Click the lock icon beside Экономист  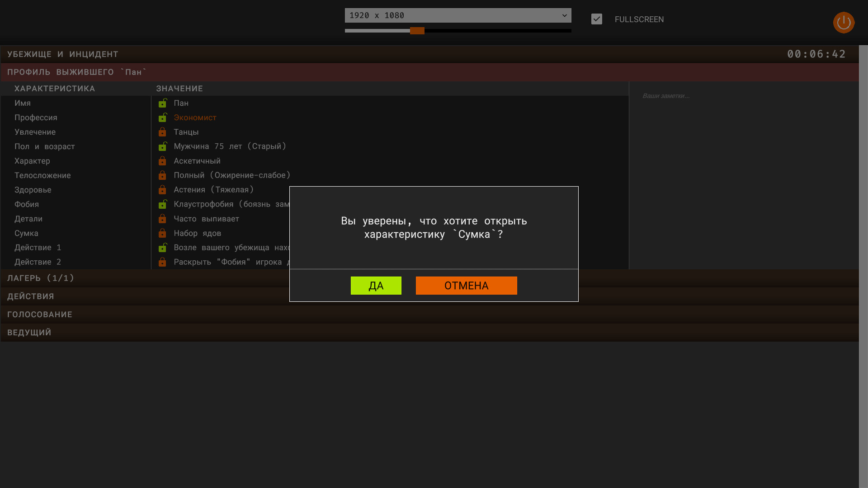click(163, 117)
